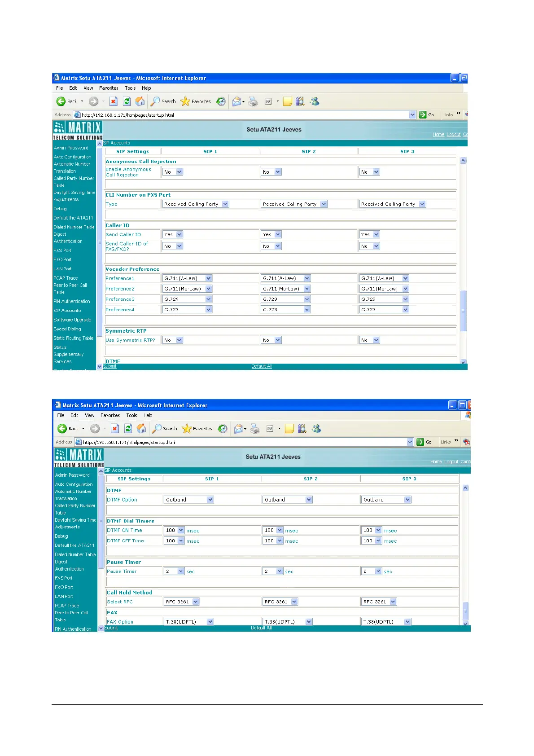Click the Print icon in the lower window

pyautogui.click(x=255, y=429)
